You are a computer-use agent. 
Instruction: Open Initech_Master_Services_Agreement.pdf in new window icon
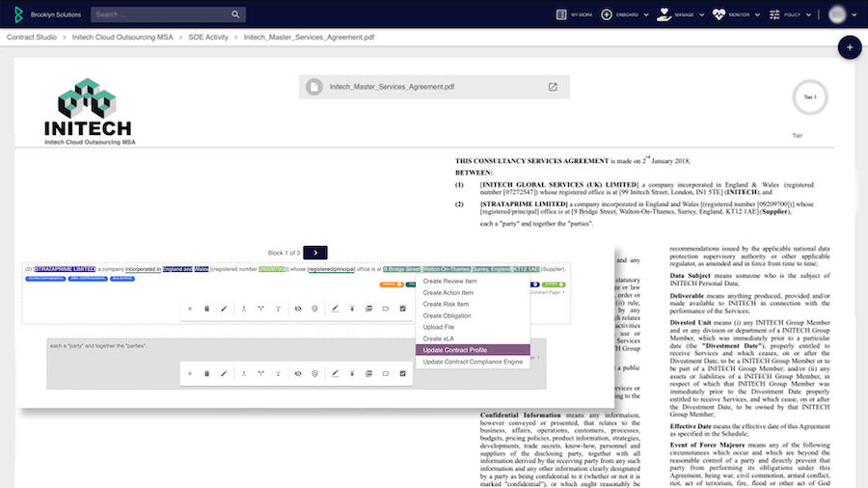(x=553, y=87)
